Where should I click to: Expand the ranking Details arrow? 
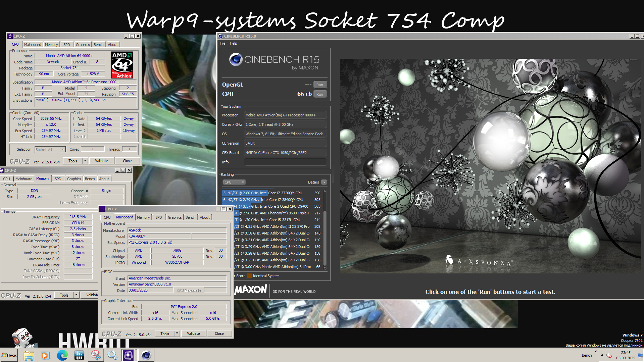tap(324, 182)
